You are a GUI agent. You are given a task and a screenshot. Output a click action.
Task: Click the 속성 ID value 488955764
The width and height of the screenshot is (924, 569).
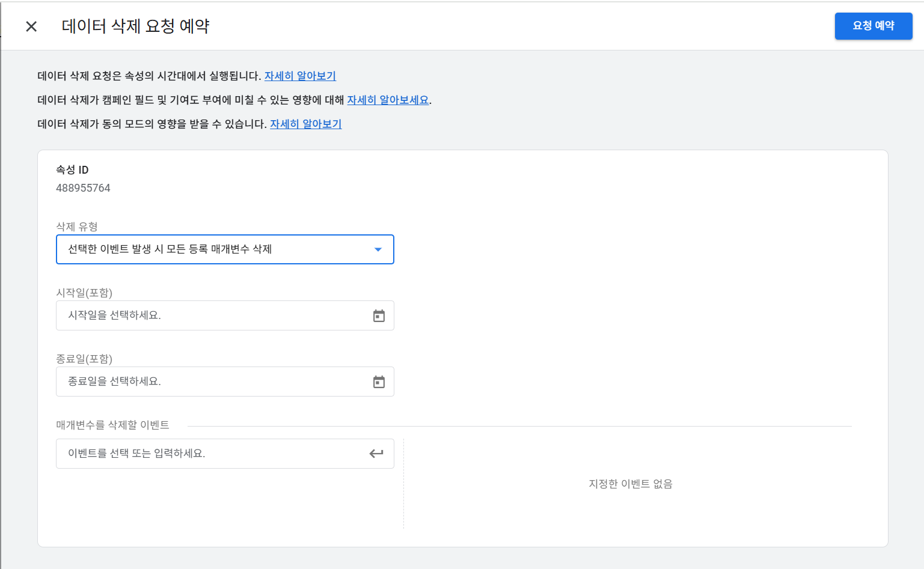tap(83, 188)
